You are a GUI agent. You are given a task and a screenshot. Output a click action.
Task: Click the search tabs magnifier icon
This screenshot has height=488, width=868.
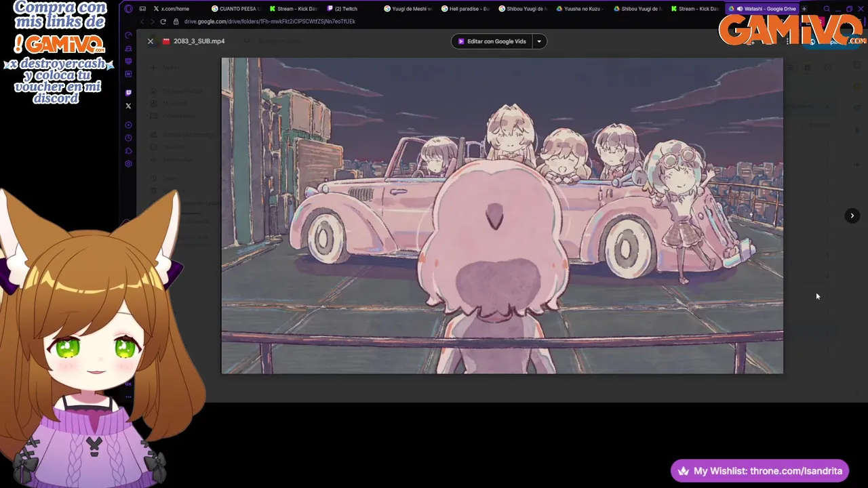click(827, 9)
